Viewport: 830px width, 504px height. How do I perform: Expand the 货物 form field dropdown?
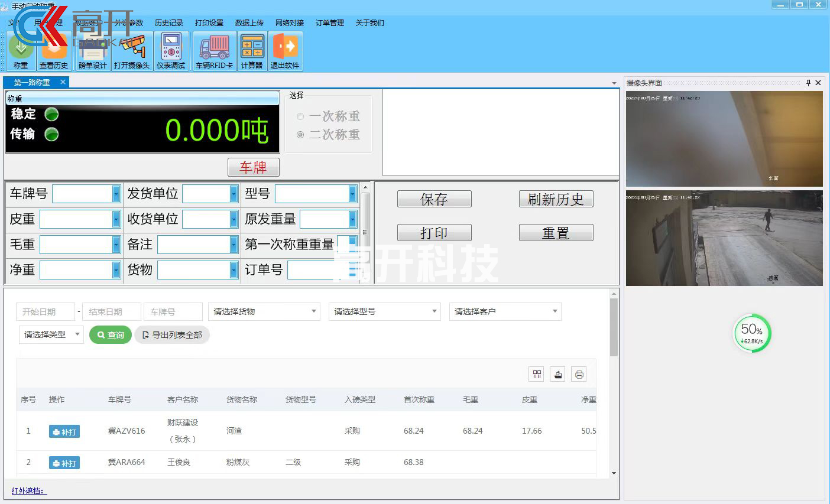pyautogui.click(x=234, y=270)
